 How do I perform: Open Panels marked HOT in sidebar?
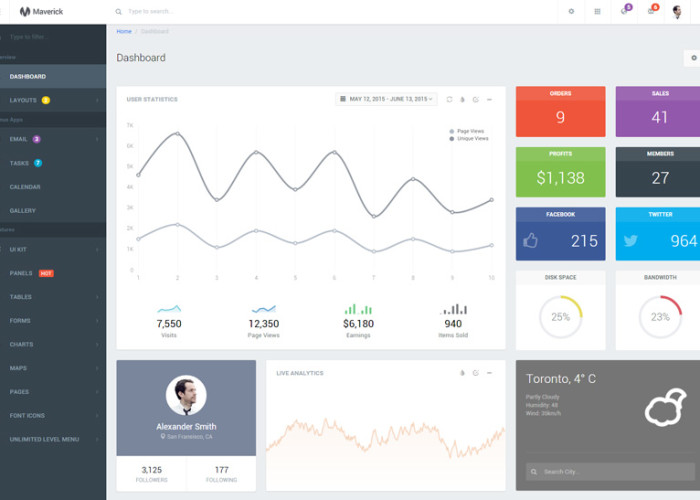[x=53, y=273]
